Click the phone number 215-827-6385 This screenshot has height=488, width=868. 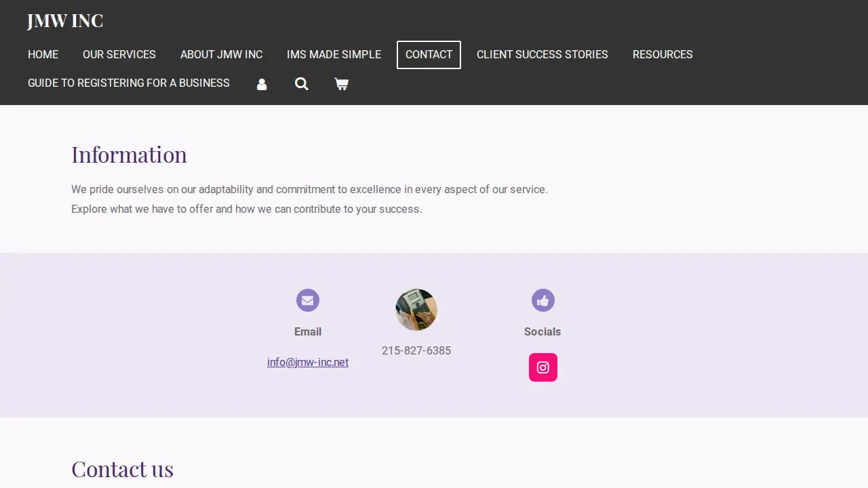click(416, 350)
